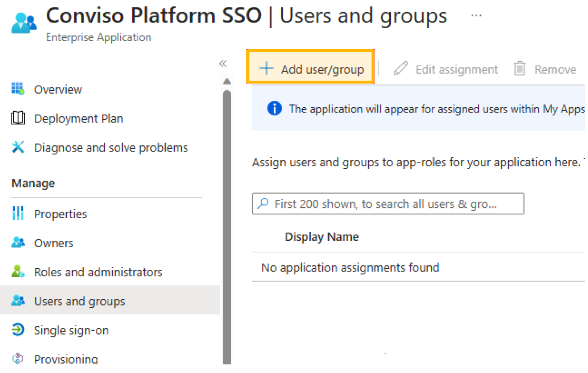Click the Edit assignment pencil icon
The width and height of the screenshot is (588, 373).
pos(401,68)
